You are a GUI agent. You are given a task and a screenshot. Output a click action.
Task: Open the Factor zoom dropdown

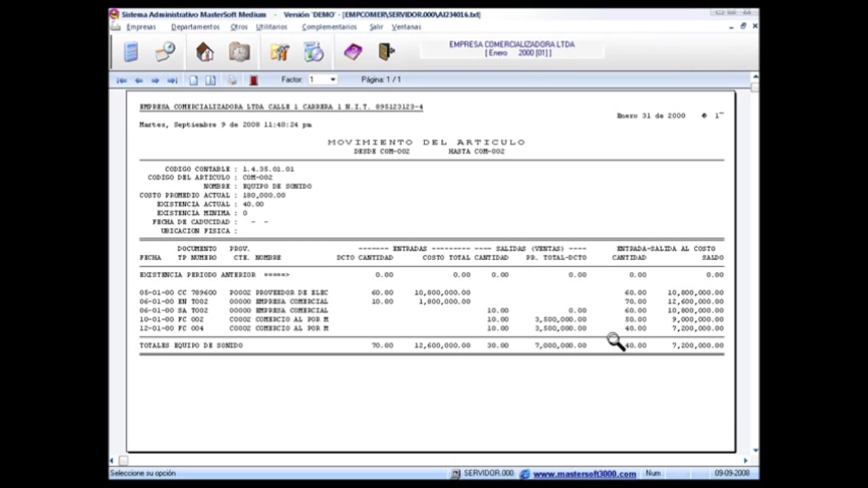332,79
